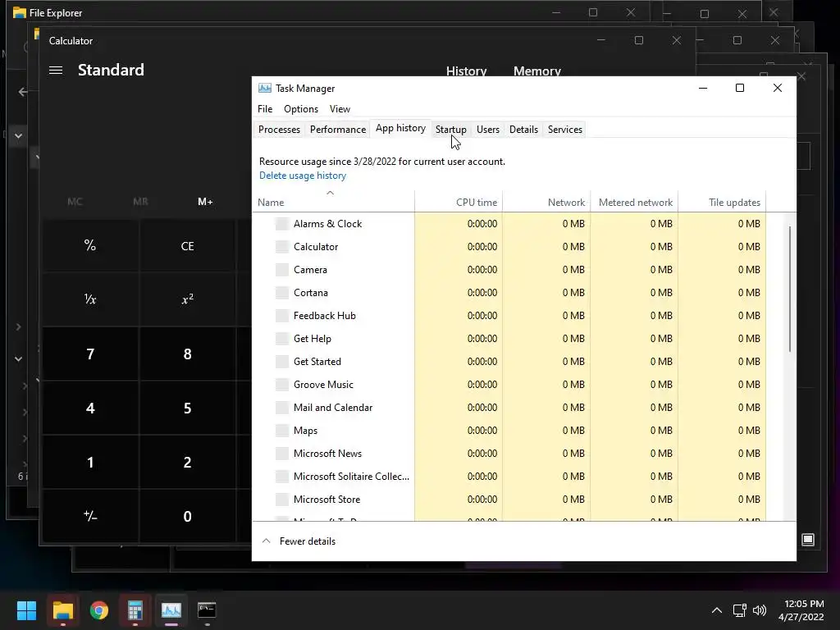The height and width of the screenshot is (630, 840).
Task: Click the Feedback Hub app icon
Action: click(282, 316)
